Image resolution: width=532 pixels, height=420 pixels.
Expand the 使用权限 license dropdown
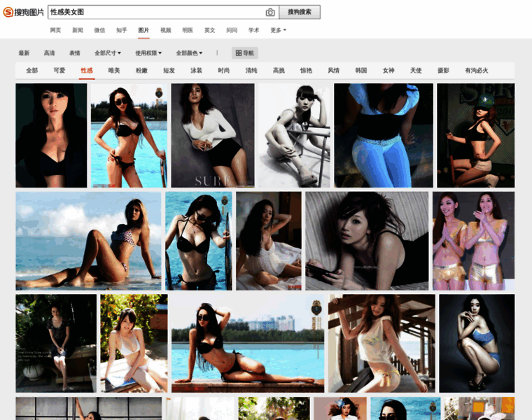coord(148,53)
